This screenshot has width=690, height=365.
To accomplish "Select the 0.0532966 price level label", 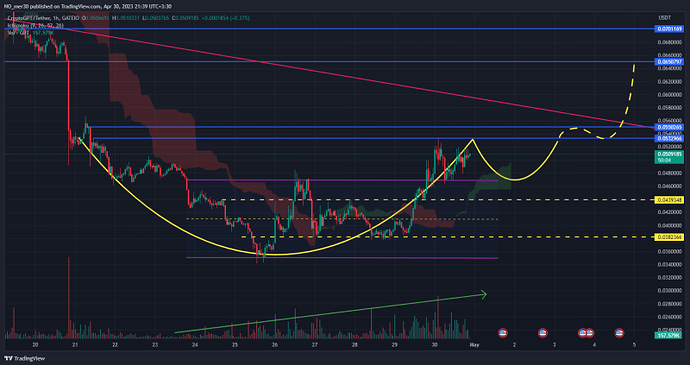I will (x=669, y=138).
